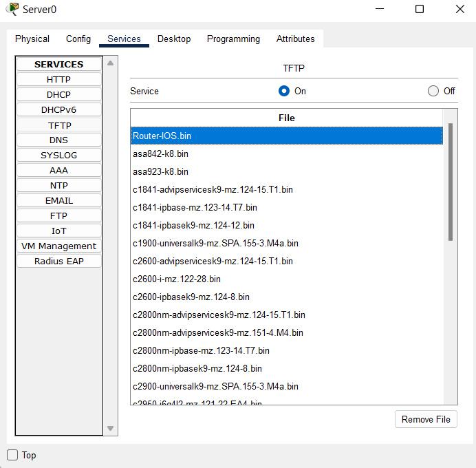The height and width of the screenshot is (468, 476).
Task: Select file asa842-k8.bin
Action: [160, 154]
